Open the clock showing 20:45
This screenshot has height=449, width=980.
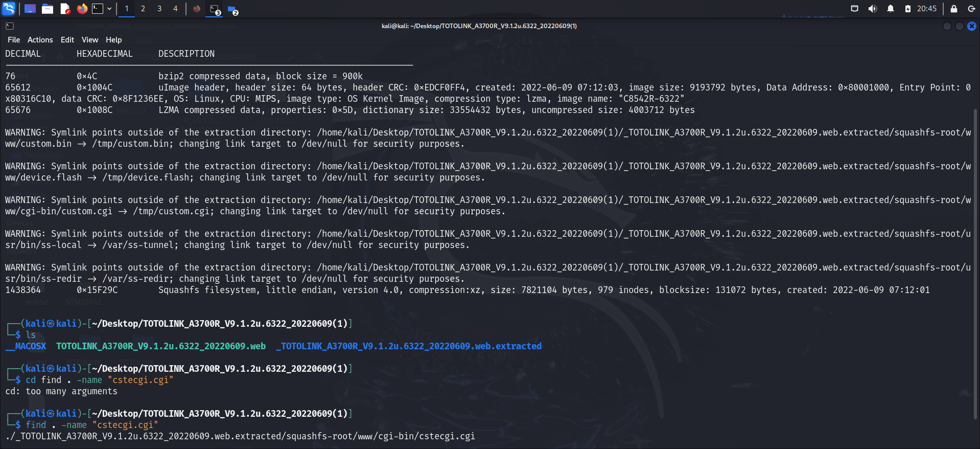click(927, 9)
